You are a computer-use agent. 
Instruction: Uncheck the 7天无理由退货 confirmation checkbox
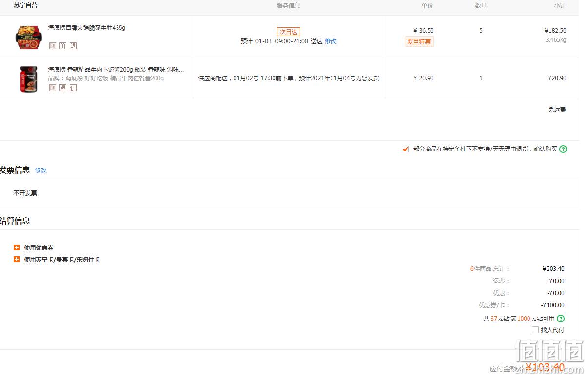tap(405, 149)
